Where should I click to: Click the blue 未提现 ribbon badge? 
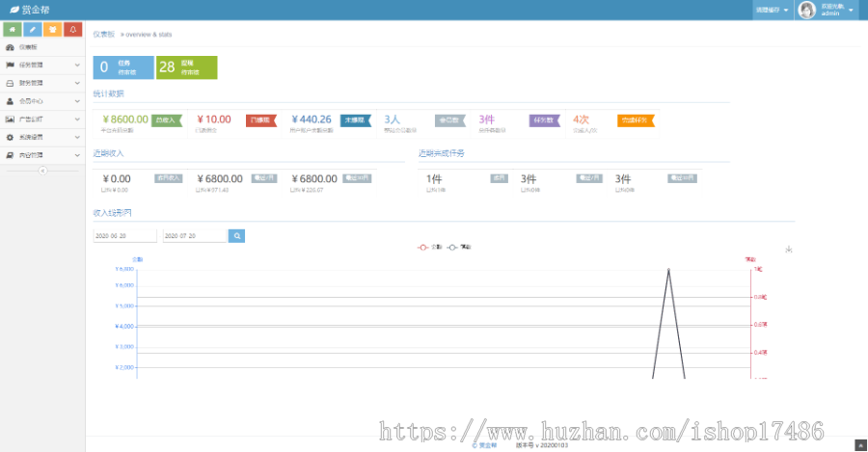(x=355, y=120)
